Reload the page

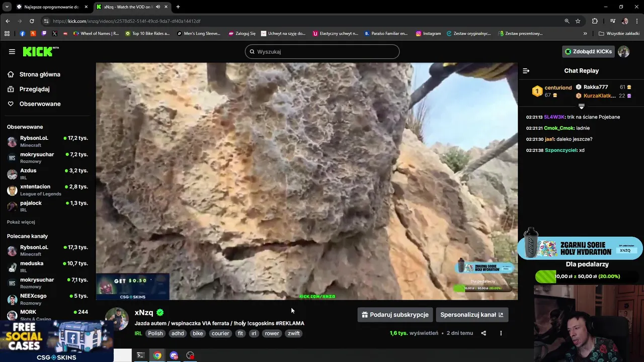pyautogui.click(x=32, y=21)
